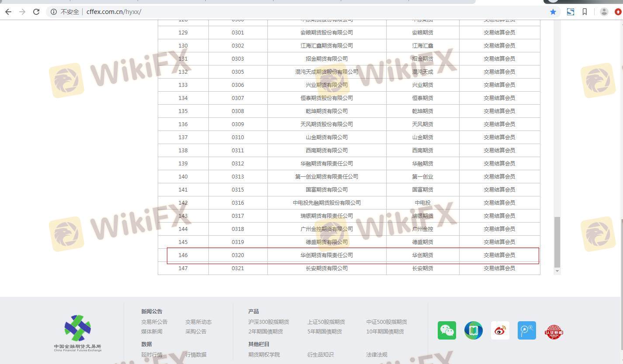Open the blue S extension icon
This screenshot has width=623, height=364.
tap(571, 12)
